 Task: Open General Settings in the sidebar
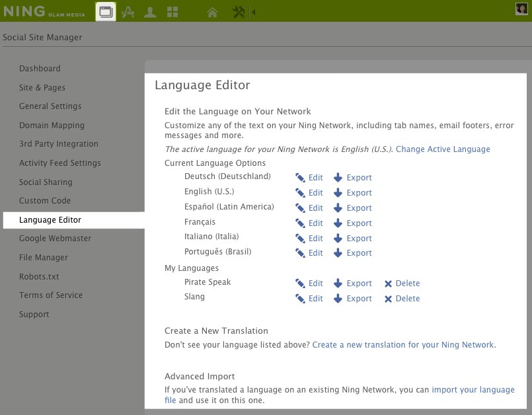50,106
